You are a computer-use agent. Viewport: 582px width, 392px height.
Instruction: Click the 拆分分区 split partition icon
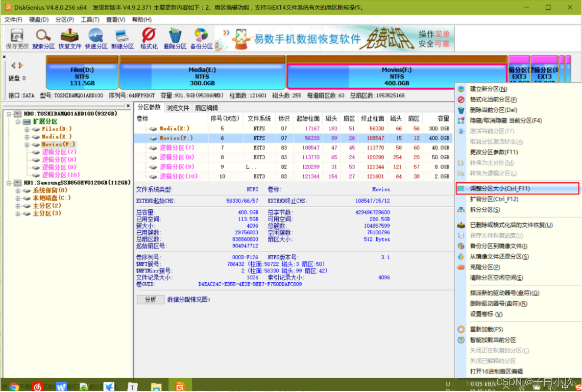461,210
